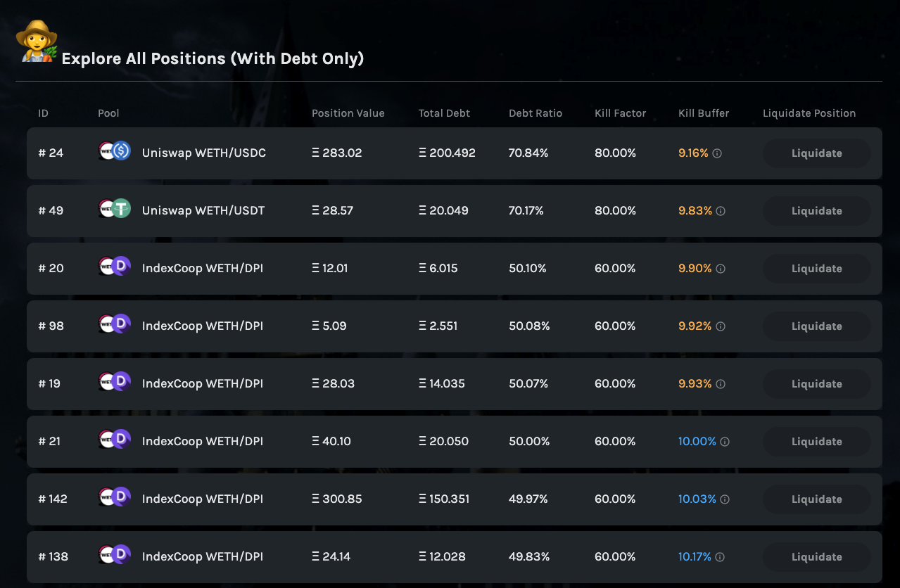
Task: Click pool name IndexCoop WETH/DPI in row #19
Action: click(x=203, y=384)
